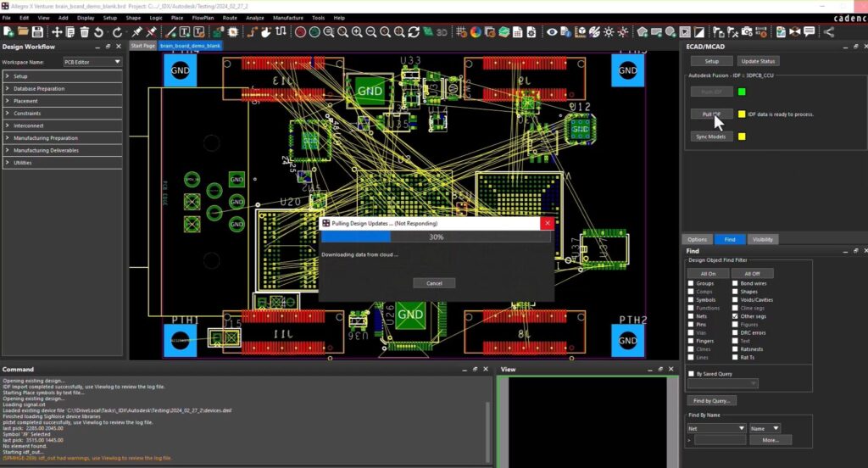Click the Refresh display icon

point(414,32)
